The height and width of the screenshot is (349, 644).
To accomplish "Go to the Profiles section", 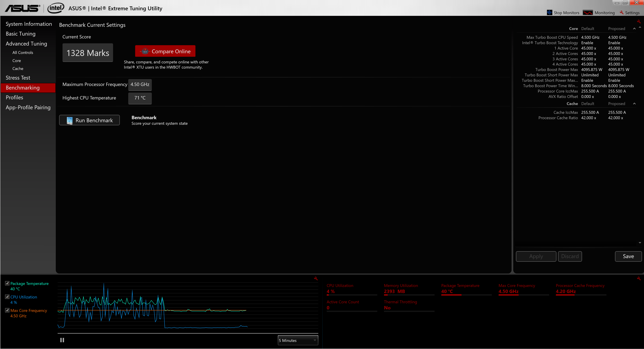I will click(x=14, y=98).
